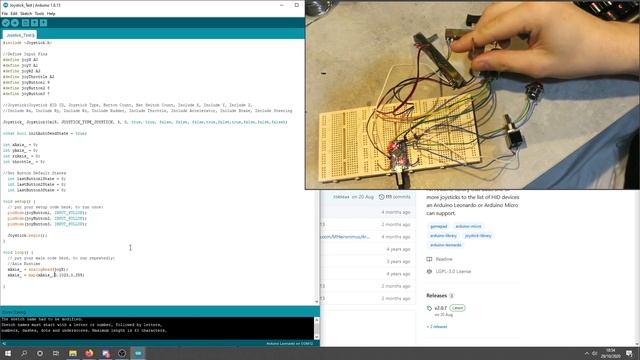The image size is (640, 360).
Task: Click the arduino-micro topic tag
Action: pos(468,227)
